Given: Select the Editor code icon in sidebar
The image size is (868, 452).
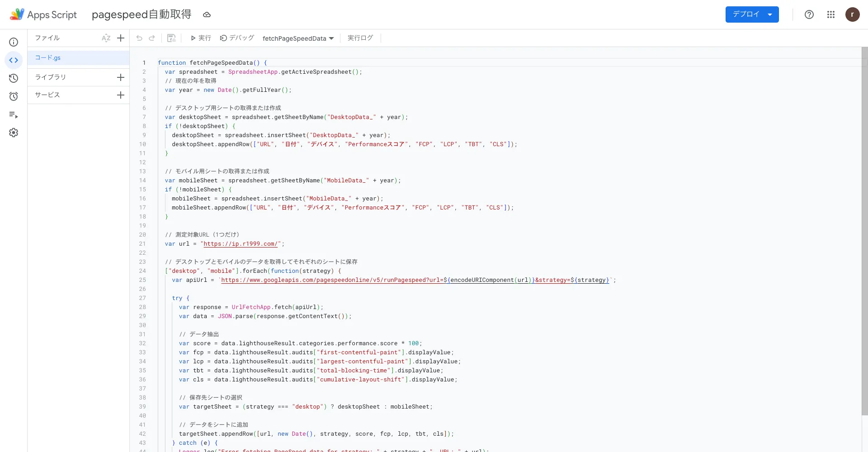Looking at the screenshot, I should click(x=14, y=60).
